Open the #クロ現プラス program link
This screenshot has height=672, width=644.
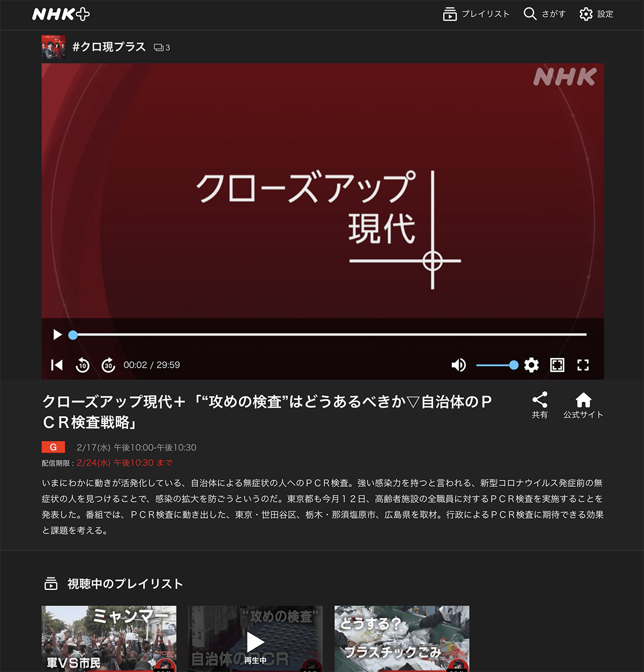coord(109,47)
